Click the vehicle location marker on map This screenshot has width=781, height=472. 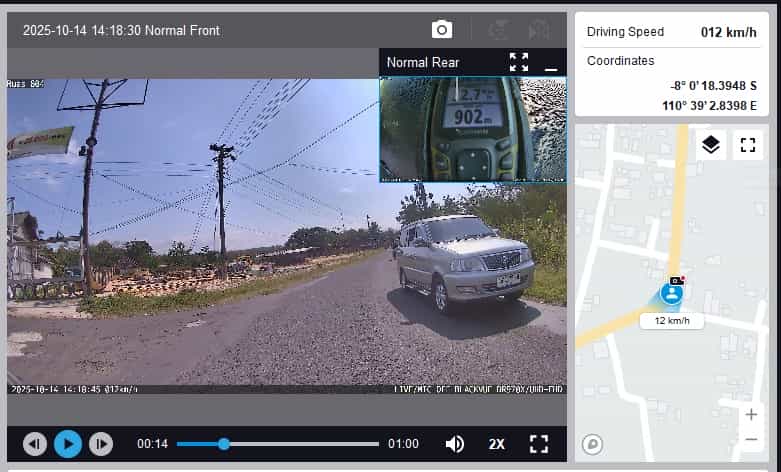tap(672, 293)
